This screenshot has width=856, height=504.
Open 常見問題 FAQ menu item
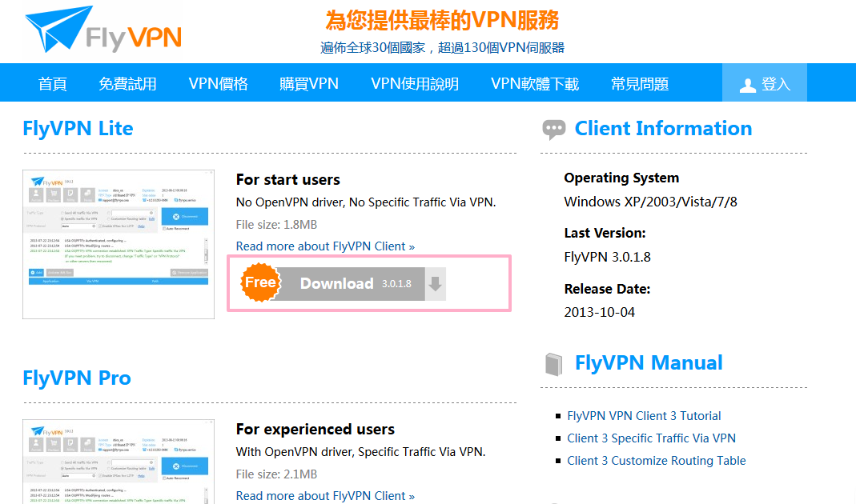coord(640,84)
